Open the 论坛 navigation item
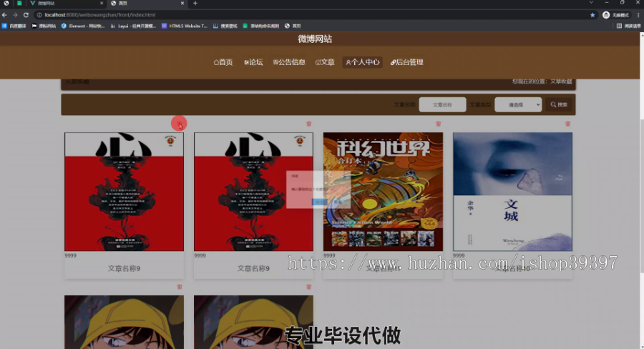The image size is (644, 349). (253, 62)
